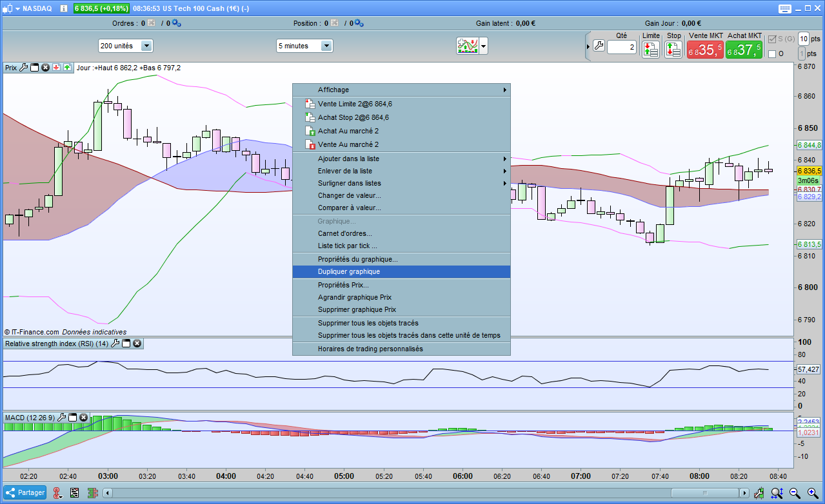Screen dimensions: 825x504
Task: Expand the 5 minutes timeframe dropdown
Action: coord(326,46)
